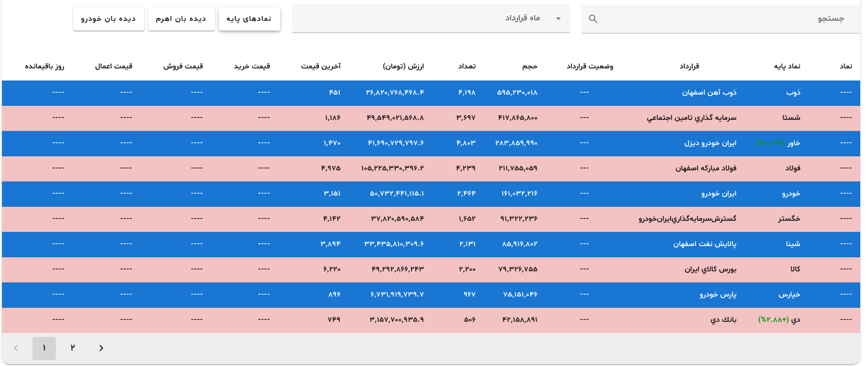Viewport: 868px width, 366px height.
Task: Click سرمایه گذاري تامین اجتماعي contract name
Action: 692,118
